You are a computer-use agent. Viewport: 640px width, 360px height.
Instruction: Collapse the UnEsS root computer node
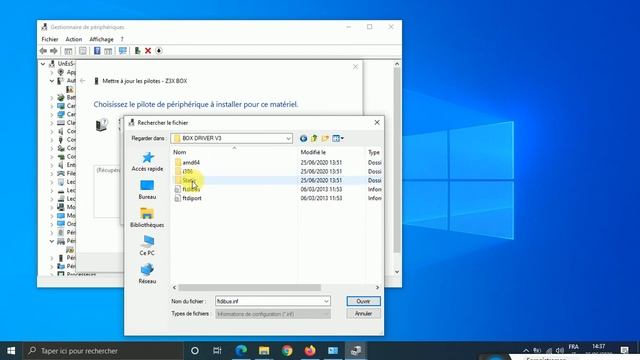(43, 64)
